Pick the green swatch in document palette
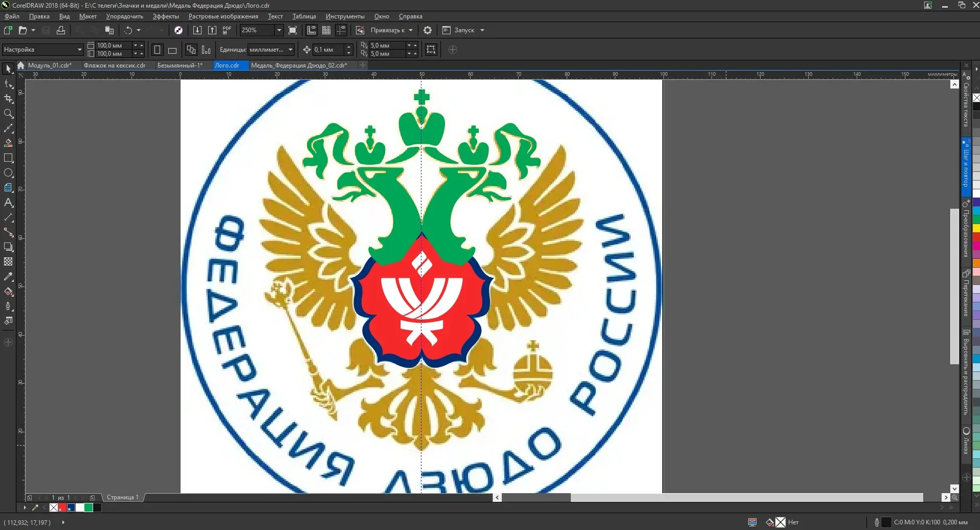 (x=88, y=507)
